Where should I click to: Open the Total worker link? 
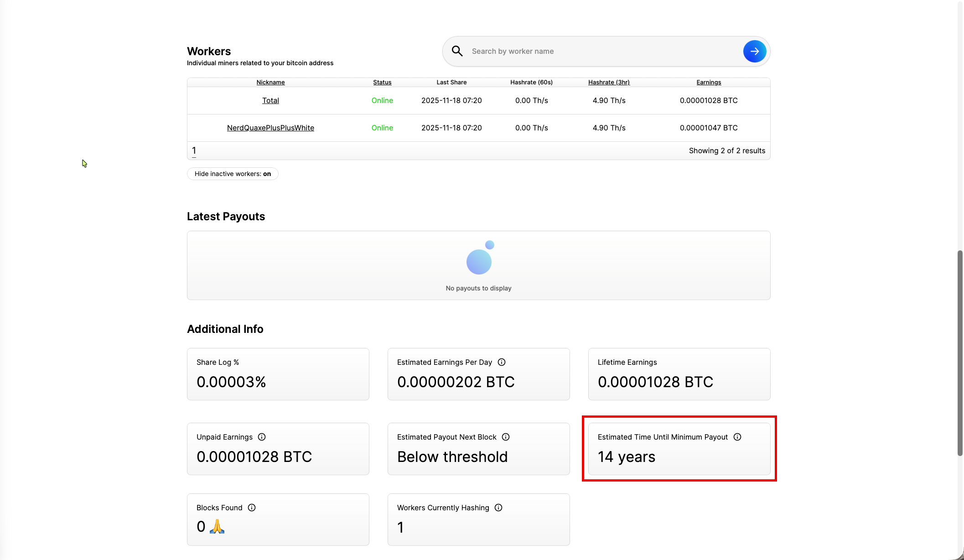[x=270, y=100]
